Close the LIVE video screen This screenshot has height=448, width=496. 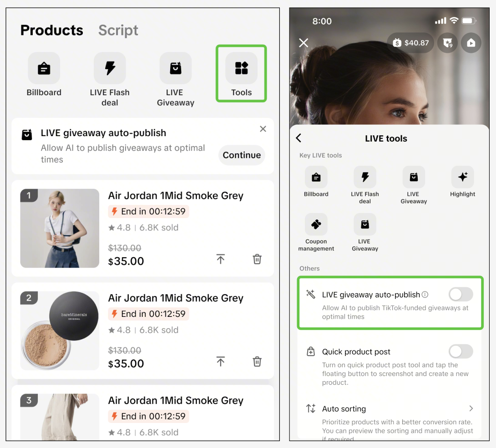point(304,43)
